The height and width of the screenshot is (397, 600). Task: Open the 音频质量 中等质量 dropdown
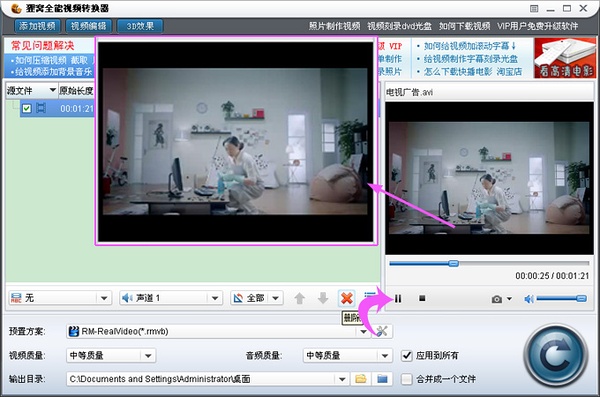tap(347, 356)
